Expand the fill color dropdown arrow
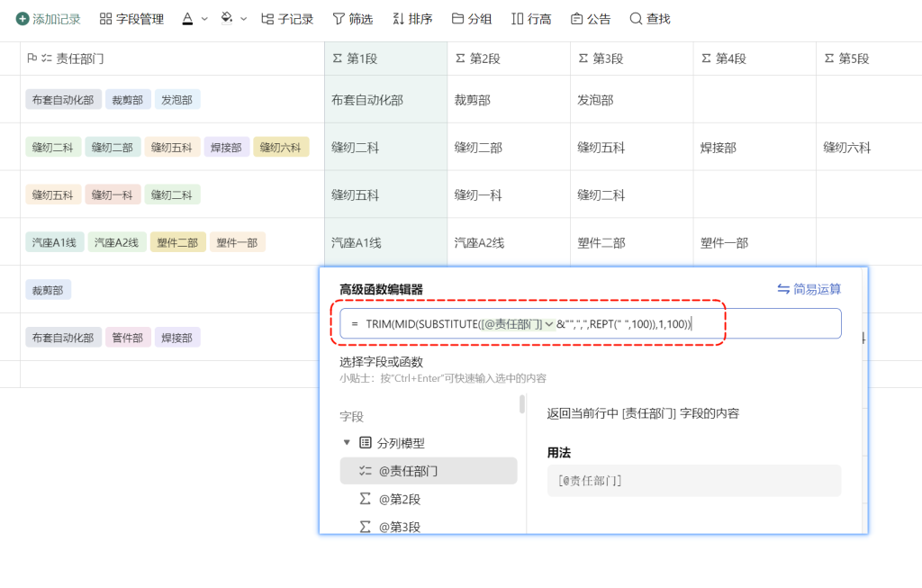Viewport: 922px width, 588px height. (243, 19)
